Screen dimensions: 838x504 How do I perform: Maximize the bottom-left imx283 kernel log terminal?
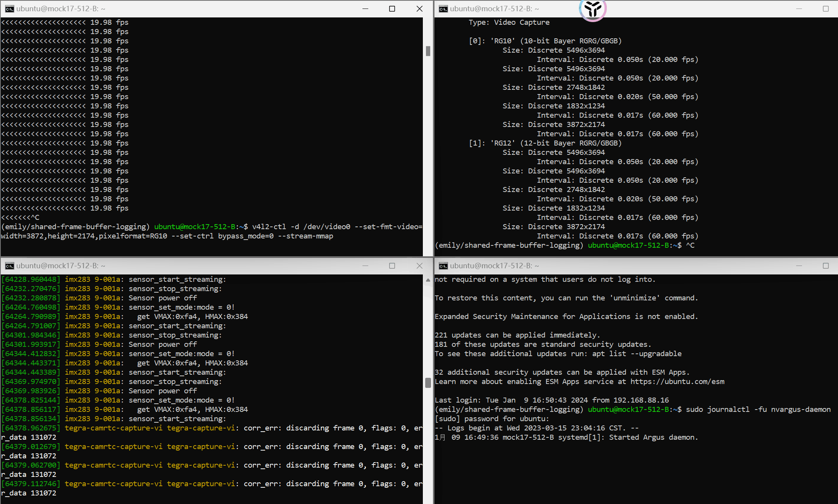coord(392,266)
